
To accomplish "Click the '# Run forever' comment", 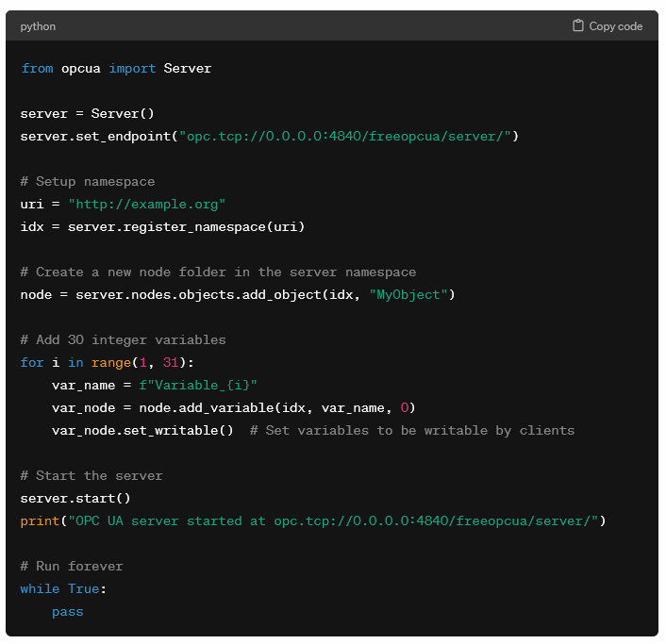I will tap(72, 567).
